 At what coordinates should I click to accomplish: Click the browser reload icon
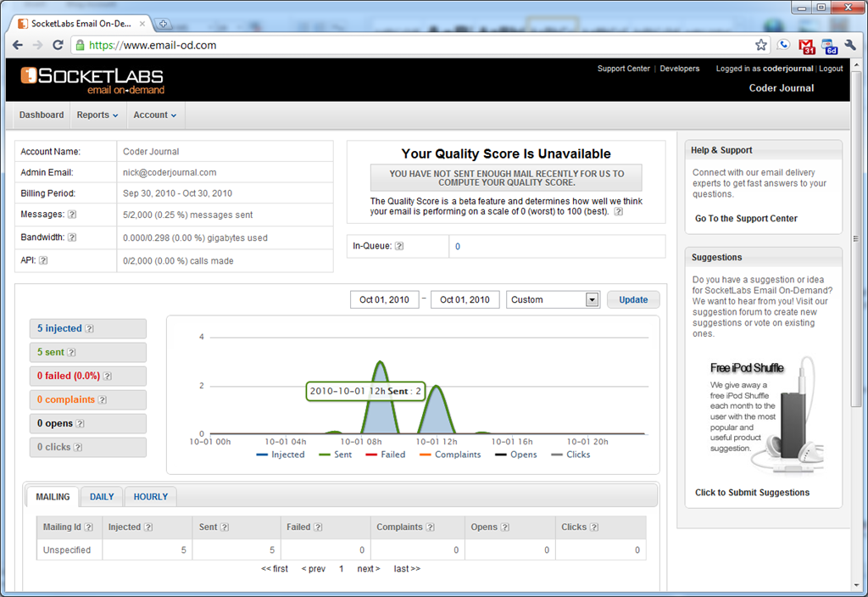[58, 45]
